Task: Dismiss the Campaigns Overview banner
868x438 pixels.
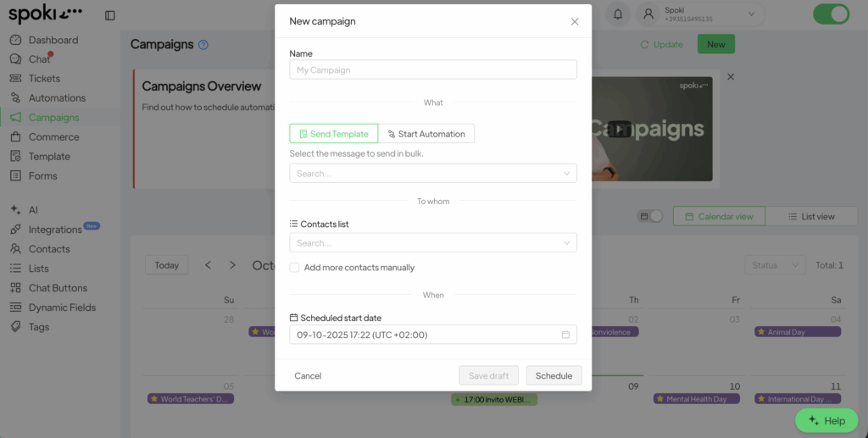Action: [x=731, y=77]
